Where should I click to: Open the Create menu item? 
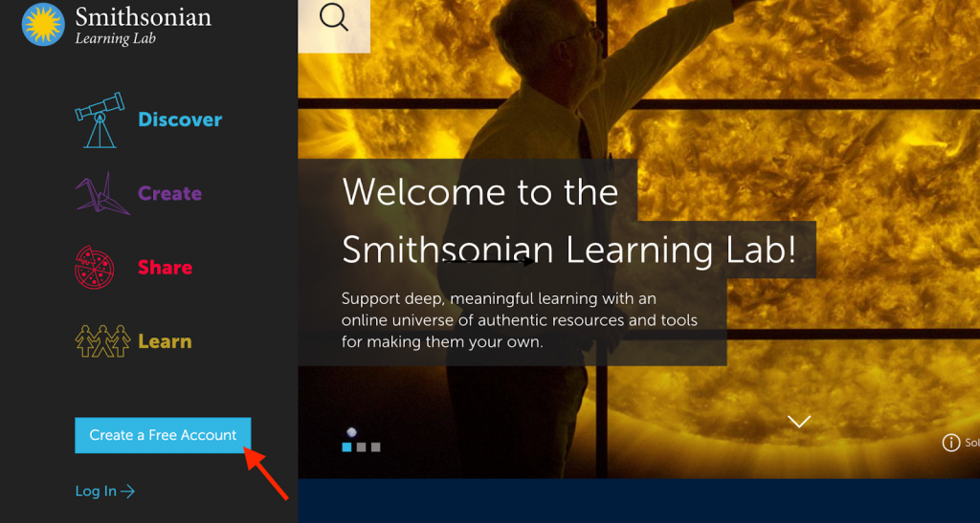169,193
